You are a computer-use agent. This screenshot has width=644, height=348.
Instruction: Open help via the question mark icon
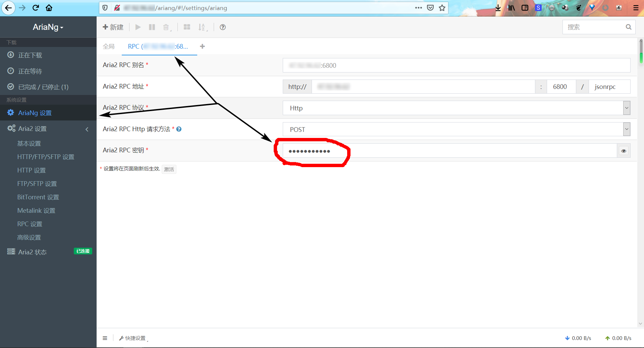pyautogui.click(x=222, y=27)
